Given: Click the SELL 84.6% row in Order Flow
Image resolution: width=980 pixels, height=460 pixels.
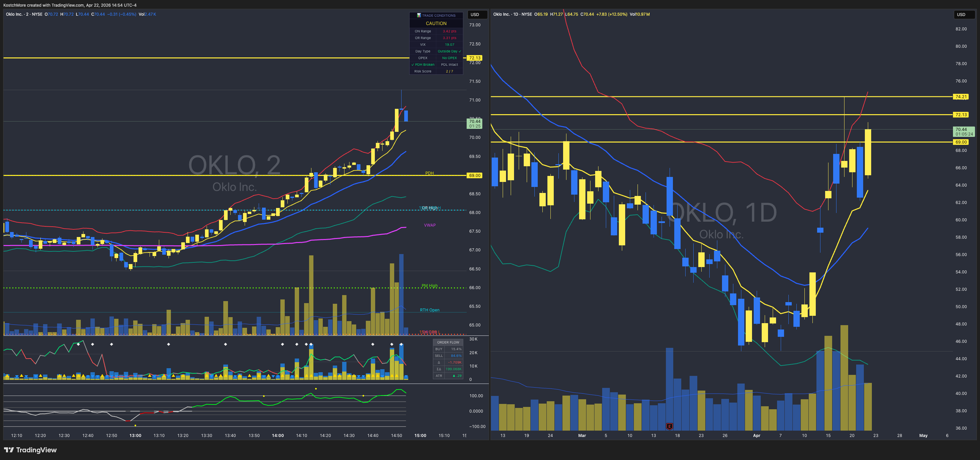Looking at the screenshot, I should click(448, 356).
